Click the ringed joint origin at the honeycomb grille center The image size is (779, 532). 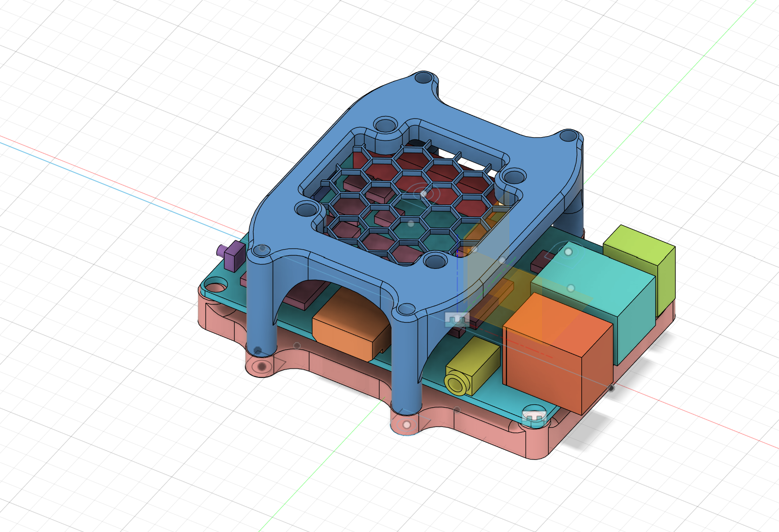[424, 193]
